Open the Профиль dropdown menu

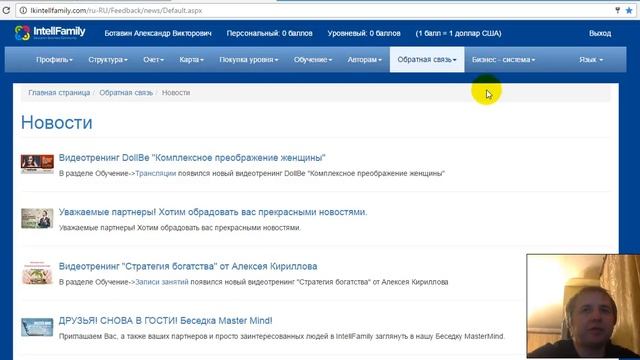click(x=54, y=60)
